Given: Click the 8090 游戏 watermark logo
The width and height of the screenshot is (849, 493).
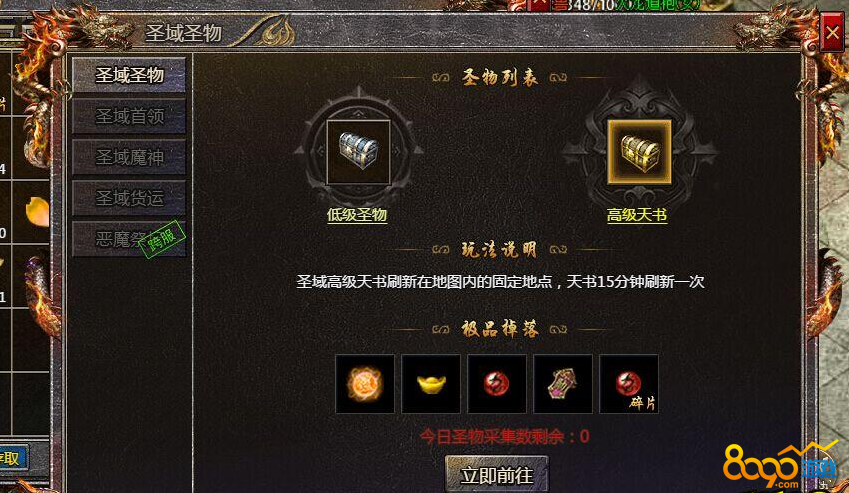Looking at the screenshot, I should coord(780,465).
